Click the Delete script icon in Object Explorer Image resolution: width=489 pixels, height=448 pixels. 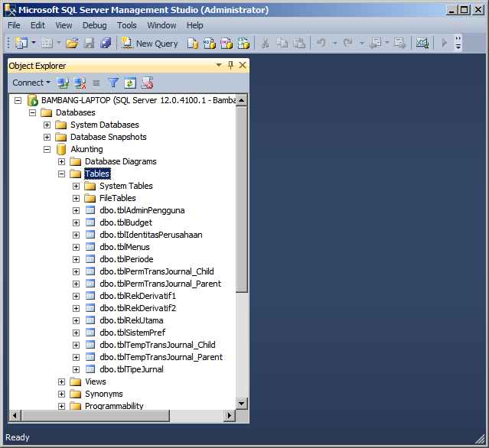click(x=147, y=83)
